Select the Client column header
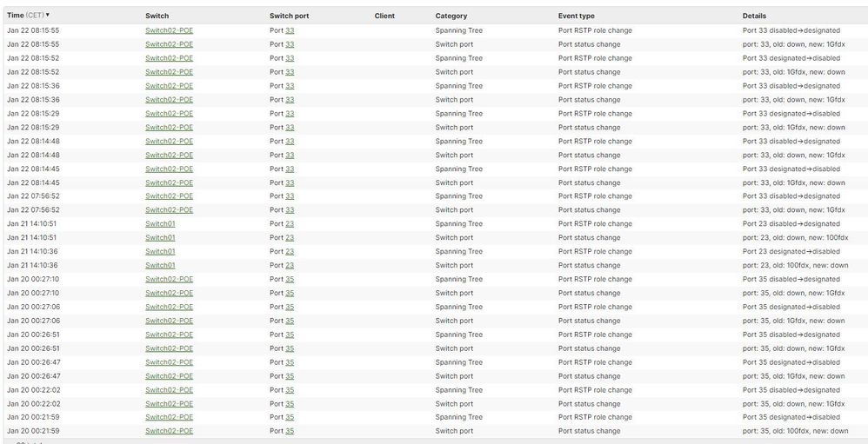This screenshot has width=868, height=444. (384, 16)
